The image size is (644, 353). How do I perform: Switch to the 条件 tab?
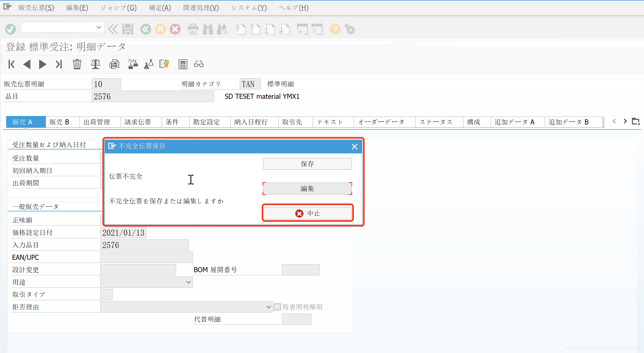point(172,122)
